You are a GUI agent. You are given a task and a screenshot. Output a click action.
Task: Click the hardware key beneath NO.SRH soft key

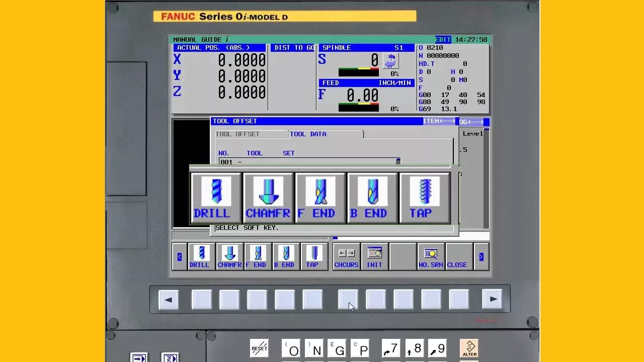431,300
